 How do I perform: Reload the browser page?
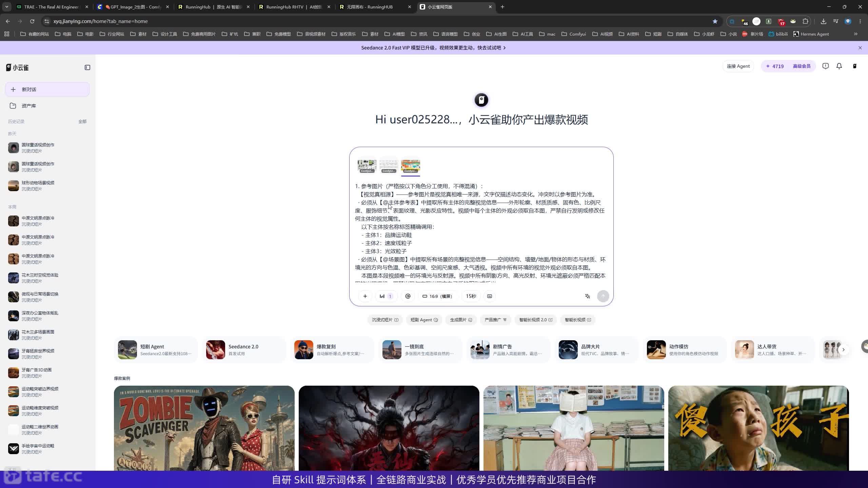point(32,21)
